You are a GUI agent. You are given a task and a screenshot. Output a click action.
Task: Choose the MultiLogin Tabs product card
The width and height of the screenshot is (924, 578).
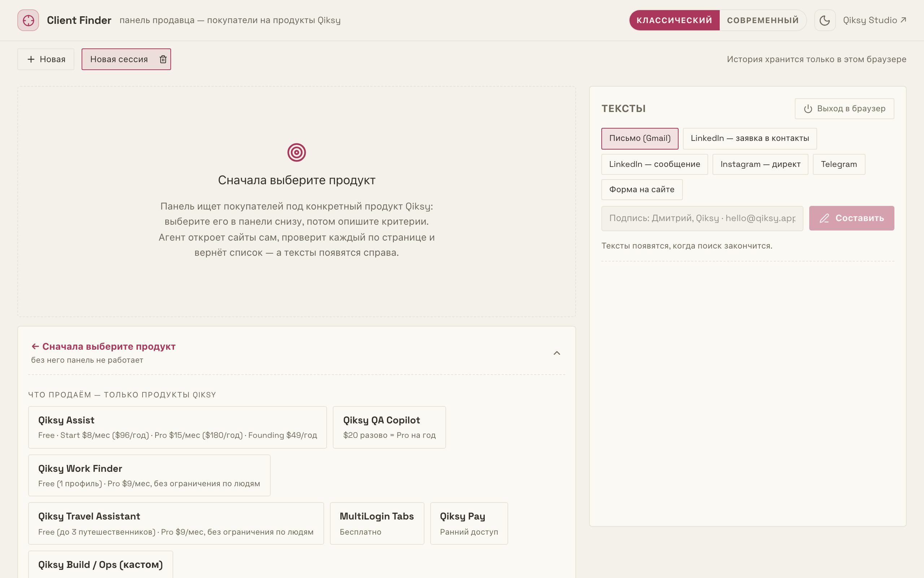[377, 524]
